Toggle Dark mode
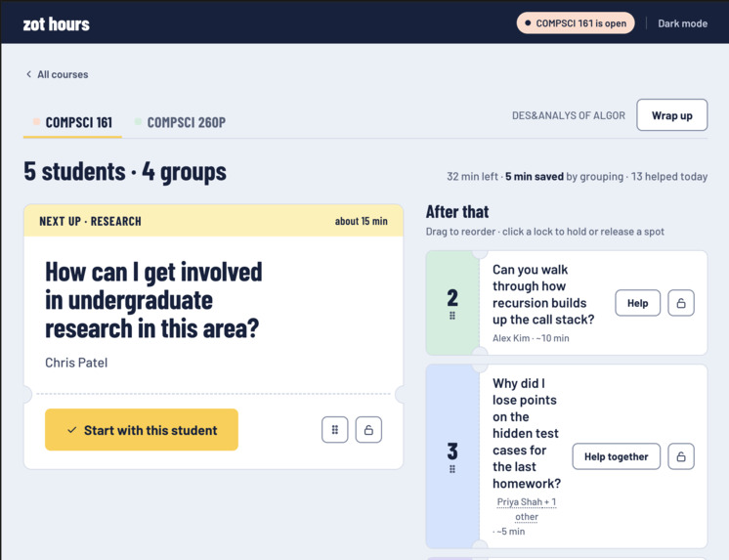The width and height of the screenshot is (729, 560). pos(682,23)
